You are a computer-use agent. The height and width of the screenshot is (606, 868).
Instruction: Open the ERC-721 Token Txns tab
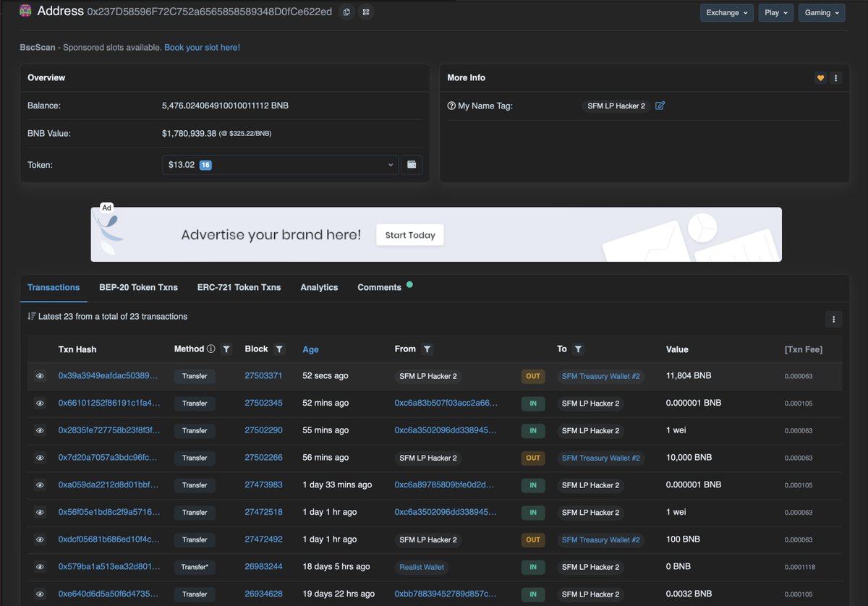[239, 287]
